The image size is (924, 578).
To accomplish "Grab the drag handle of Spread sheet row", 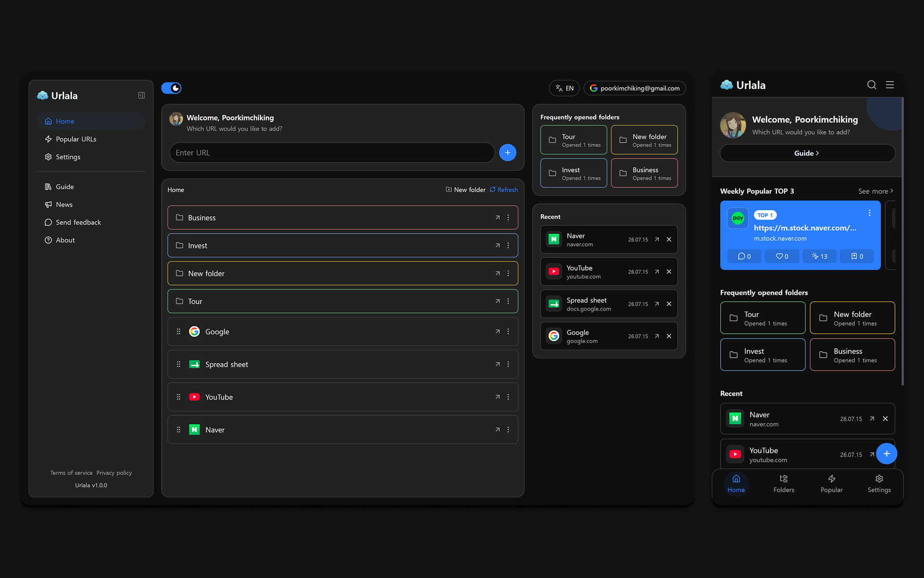I will [x=179, y=365].
